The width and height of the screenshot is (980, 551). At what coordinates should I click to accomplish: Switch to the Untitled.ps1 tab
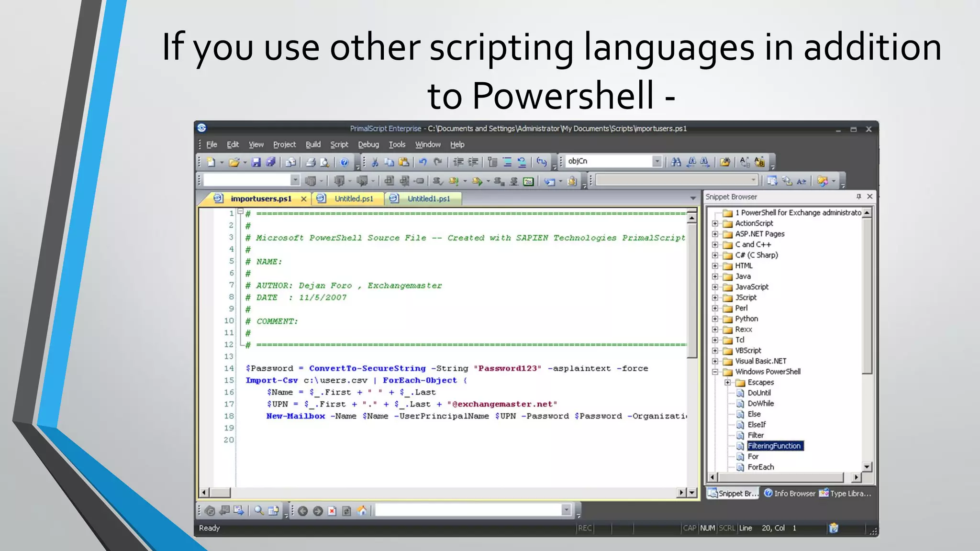pos(348,198)
